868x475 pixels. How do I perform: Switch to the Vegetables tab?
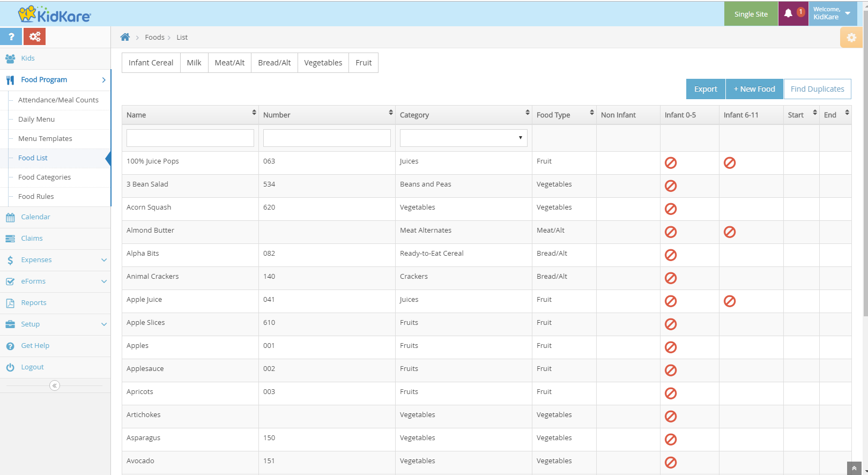(323, 63)
